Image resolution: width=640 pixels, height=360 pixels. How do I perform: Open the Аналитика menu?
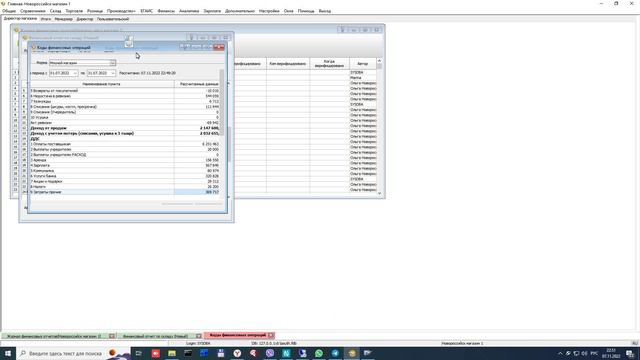coord(189,11)
